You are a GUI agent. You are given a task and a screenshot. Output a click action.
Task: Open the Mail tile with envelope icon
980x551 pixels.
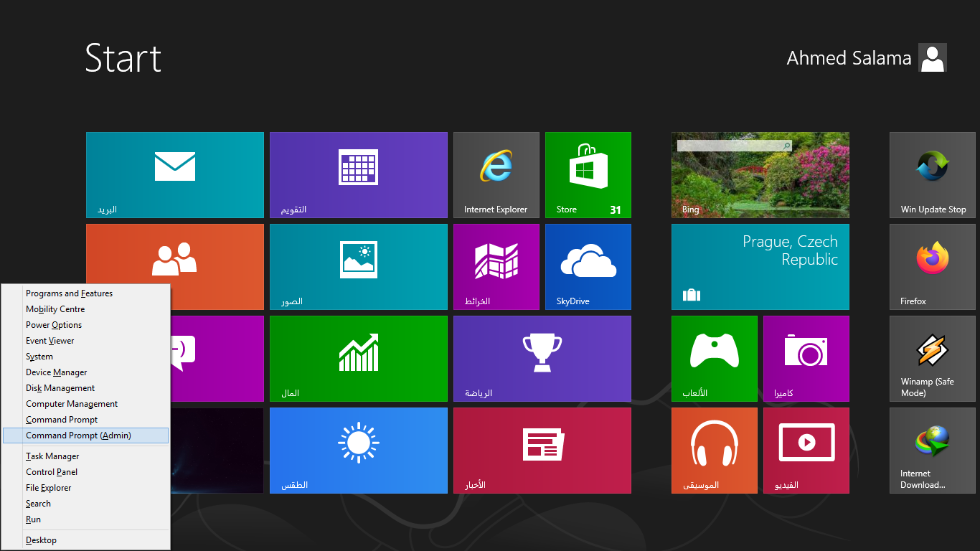click(x=175, y=175)
